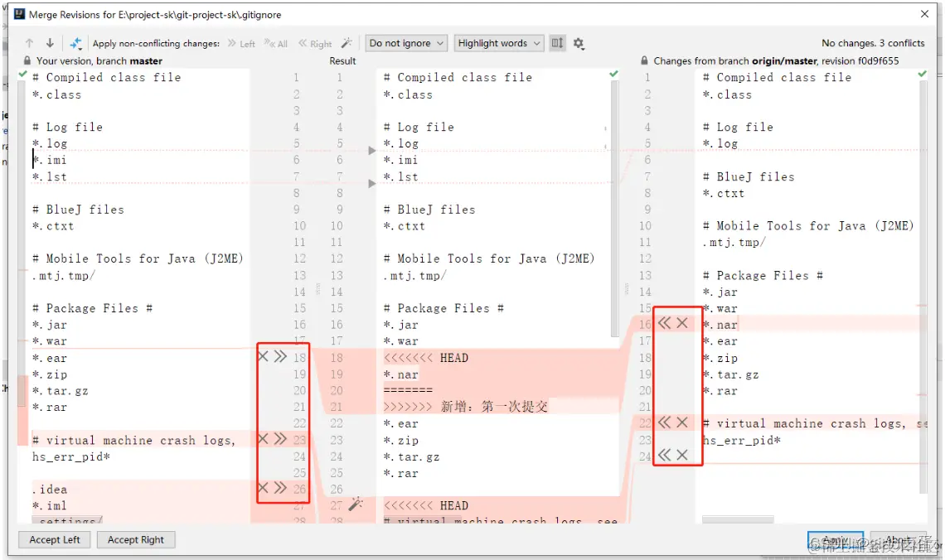The height and width of the screenshot is (560, 945).
Task: Jump to next difference with down arrow
Action: [50, 43]
